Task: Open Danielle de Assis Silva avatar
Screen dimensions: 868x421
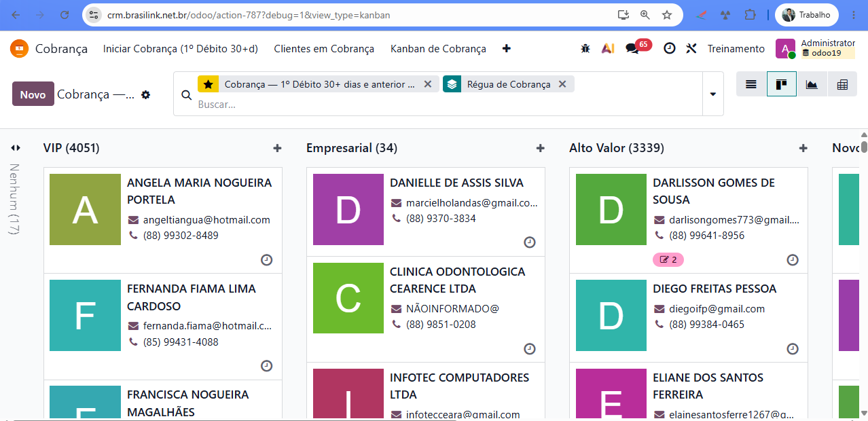Action: pyautogui.click(x=348, y=210)
